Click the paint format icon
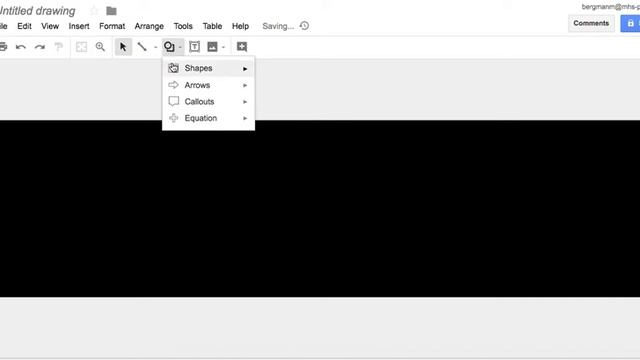The image size is (640, 360). tap(59, 47)
